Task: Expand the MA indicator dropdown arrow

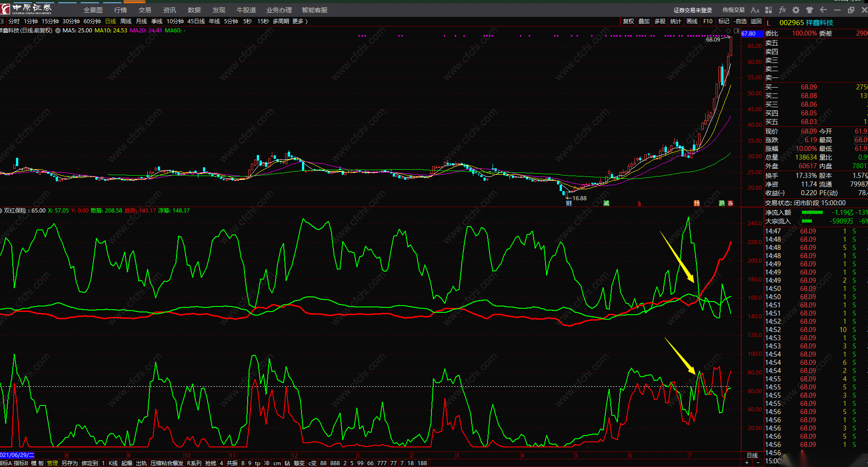Action: [x=58, y=31]
